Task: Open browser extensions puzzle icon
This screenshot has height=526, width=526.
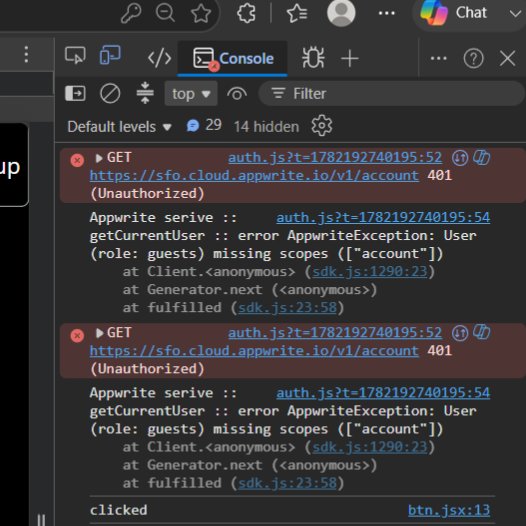Action: pos(247,13)
